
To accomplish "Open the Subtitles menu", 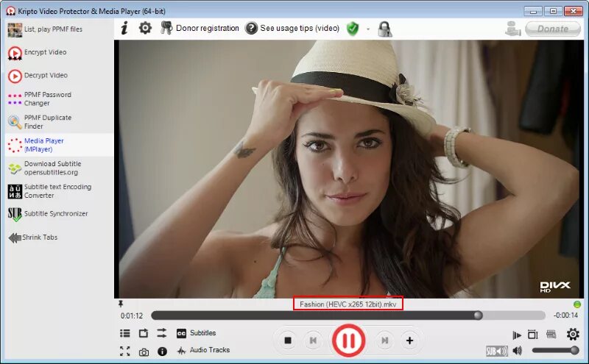I will [197, 333].
